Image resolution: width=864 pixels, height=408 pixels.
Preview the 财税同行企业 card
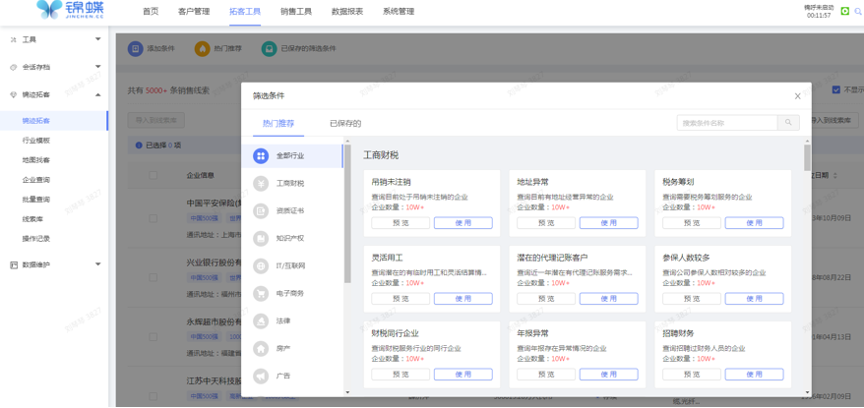coord(401,374)
